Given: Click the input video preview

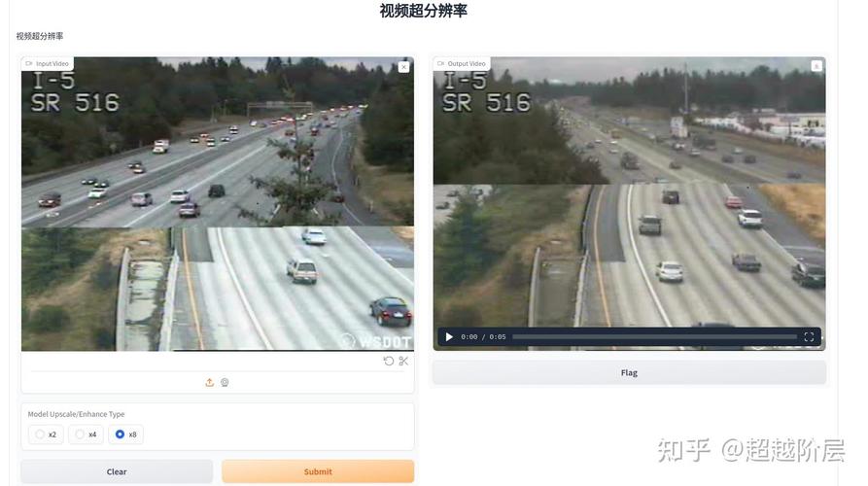Looking at the screenshot, I should pos(218,204).
